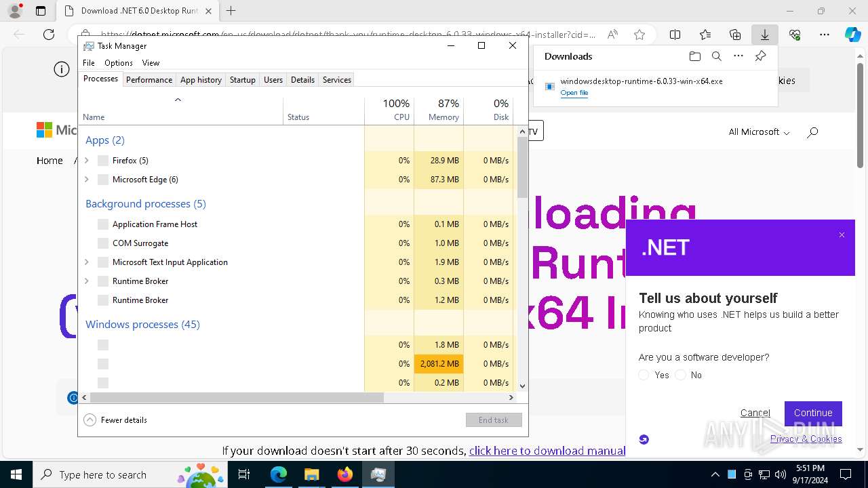Image resolution: width=868 pixels, height=488 pixels.
Task: Open the notification center icon
Action: coord(846,474)
